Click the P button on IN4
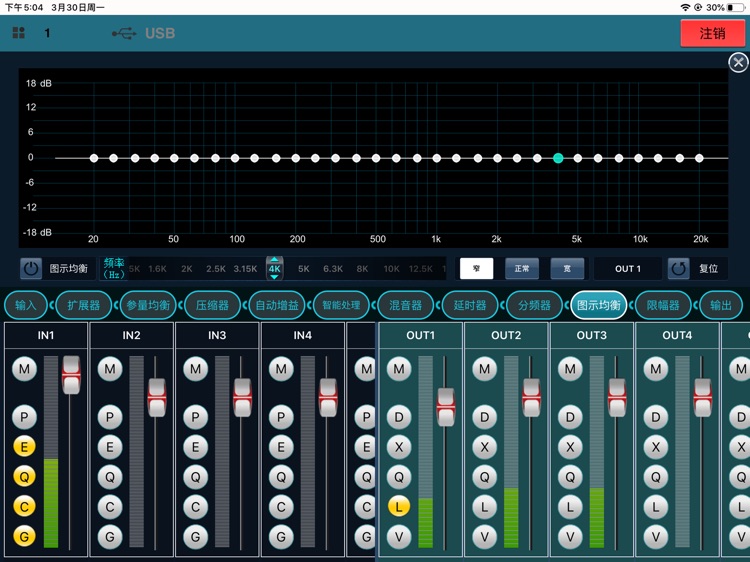Viewport: 750px width, 562px height. 281,417
